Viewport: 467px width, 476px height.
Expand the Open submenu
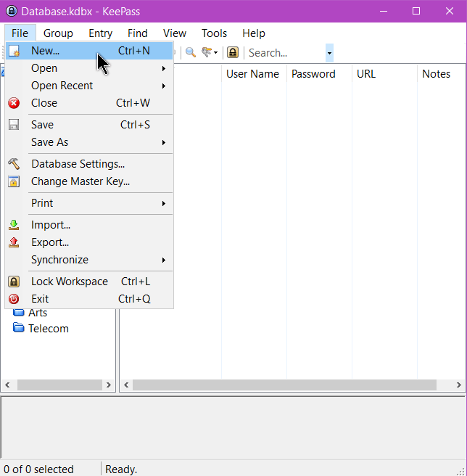89,68
